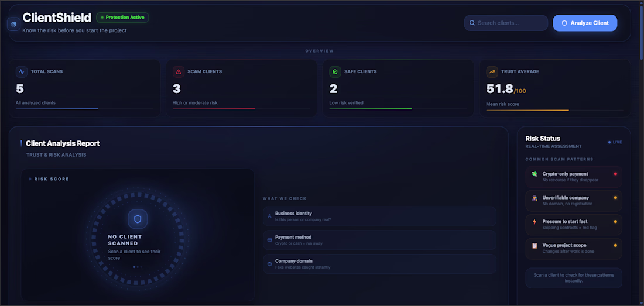Click the Safe Clients shield check icon

click(x=335, y=72)
